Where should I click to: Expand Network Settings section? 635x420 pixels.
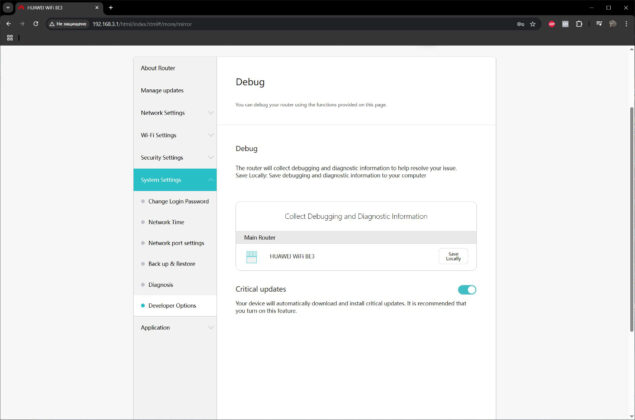point(175,113)
